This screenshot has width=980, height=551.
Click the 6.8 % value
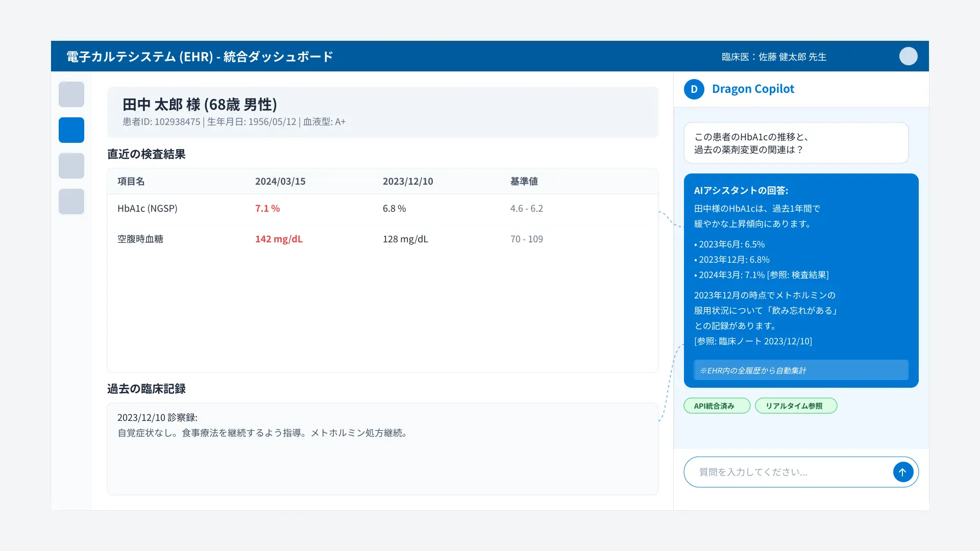coord(395,208)
